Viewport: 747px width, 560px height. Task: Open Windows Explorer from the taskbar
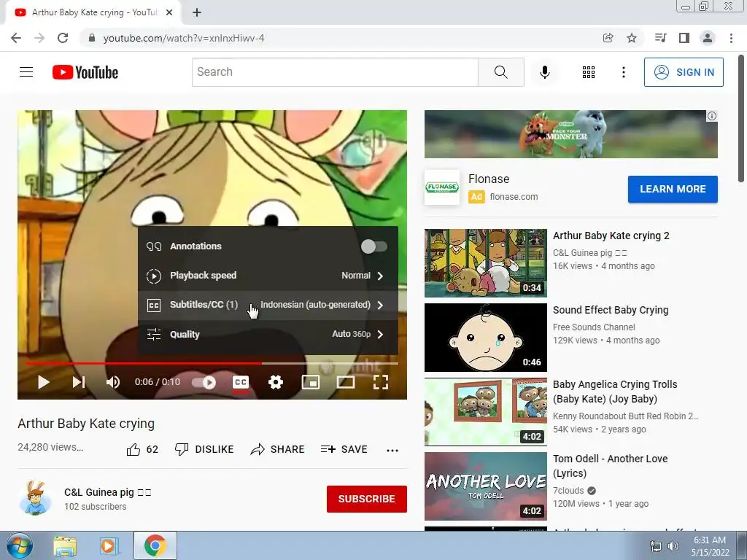pos(65,545)
